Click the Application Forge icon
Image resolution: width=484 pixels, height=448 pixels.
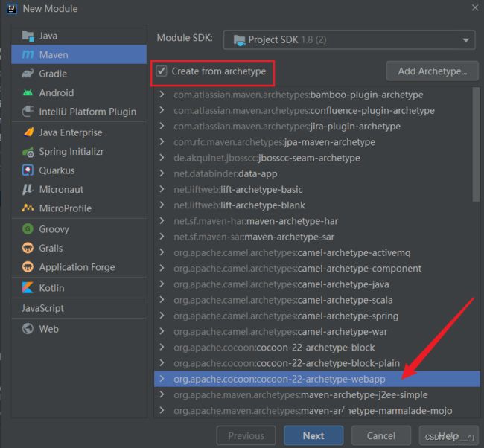pos(28,267)
